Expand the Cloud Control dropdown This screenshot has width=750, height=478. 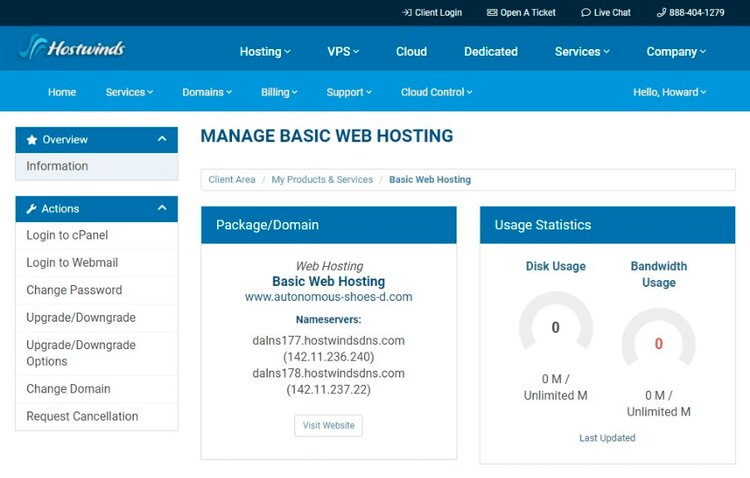436,92
